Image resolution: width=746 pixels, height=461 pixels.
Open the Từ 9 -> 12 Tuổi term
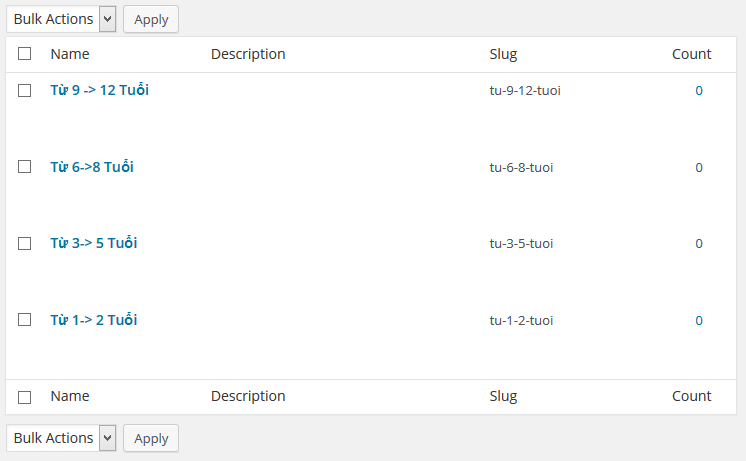click(100, 90)
